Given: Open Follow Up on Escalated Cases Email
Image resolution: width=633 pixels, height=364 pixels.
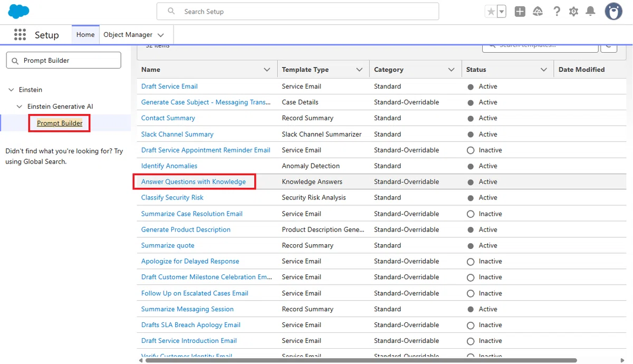Looking at the screenshot, I should tap(195, 294).
